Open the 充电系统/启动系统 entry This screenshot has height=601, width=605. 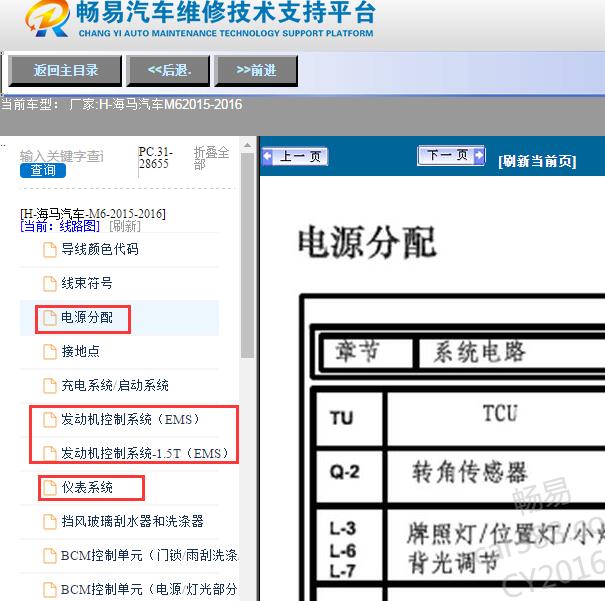coord(115,385)
